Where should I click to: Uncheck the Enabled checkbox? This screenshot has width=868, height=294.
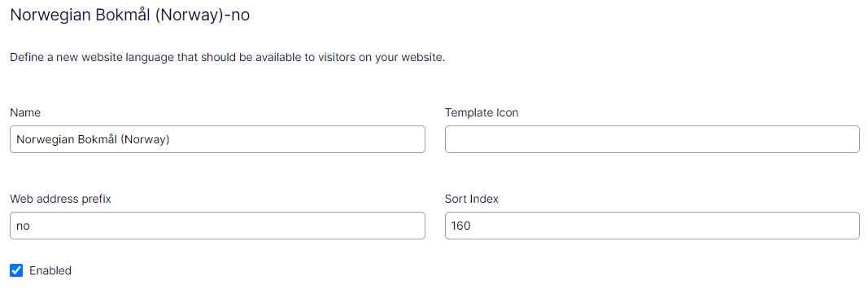[x=16, y=270]
